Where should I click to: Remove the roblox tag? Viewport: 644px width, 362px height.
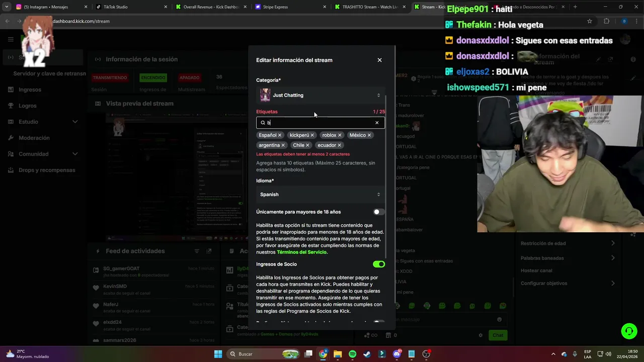point(340,135)
